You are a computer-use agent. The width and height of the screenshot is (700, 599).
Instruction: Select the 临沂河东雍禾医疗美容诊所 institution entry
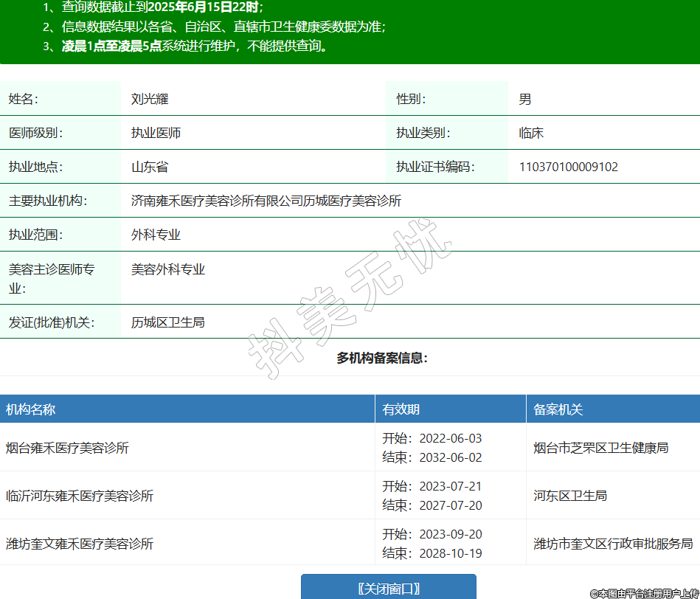click(x=80, y=496)
